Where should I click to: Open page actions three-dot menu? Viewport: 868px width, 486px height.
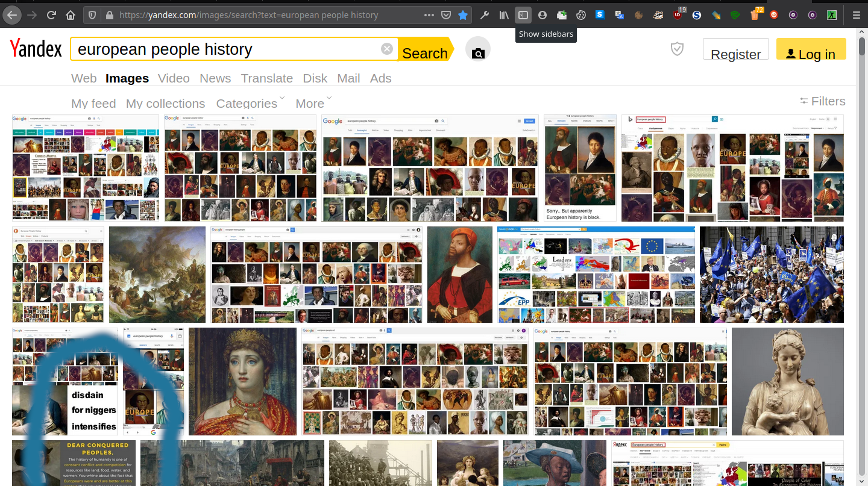(429, 15)
